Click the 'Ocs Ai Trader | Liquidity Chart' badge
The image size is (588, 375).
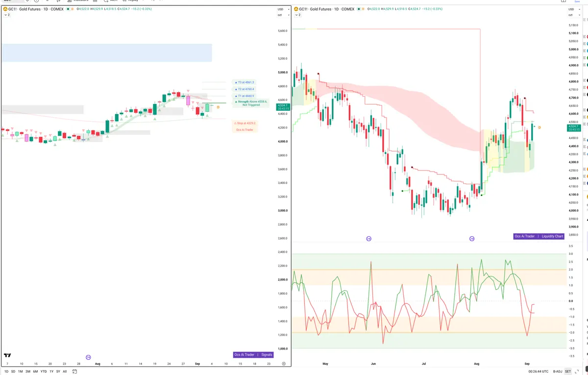(539, 236)
